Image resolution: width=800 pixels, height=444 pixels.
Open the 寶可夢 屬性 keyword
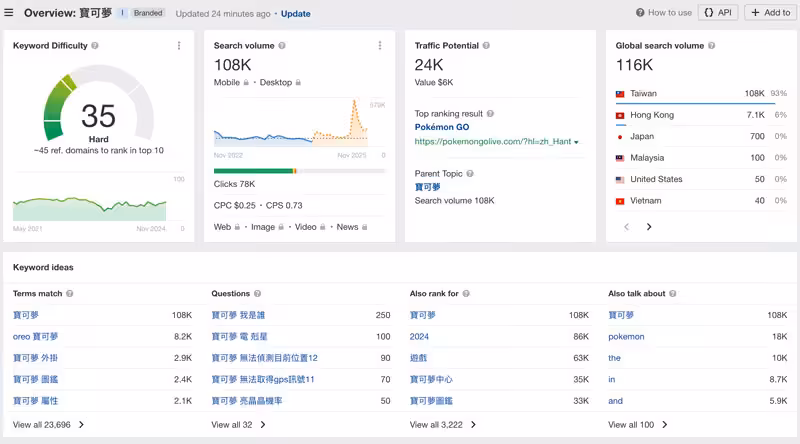35,401
